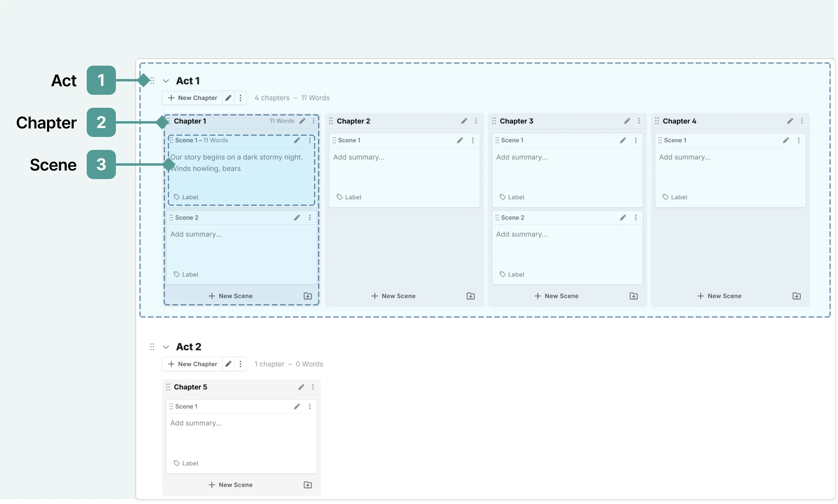Edit Act 1 with the pencil icon
The height and width of the screenshot is (504, 838).
click(229, 98)
